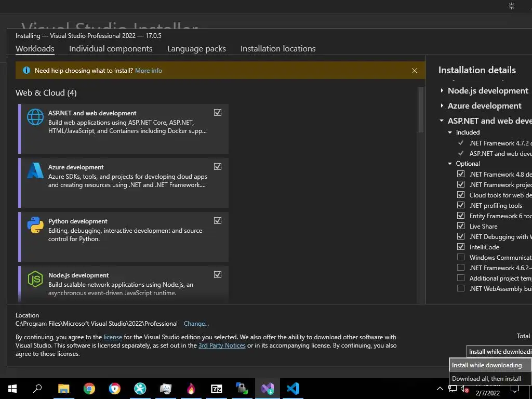This screenshot has width=532, height=399.
Task: Open the license link
Action: (x=113, y=337)
